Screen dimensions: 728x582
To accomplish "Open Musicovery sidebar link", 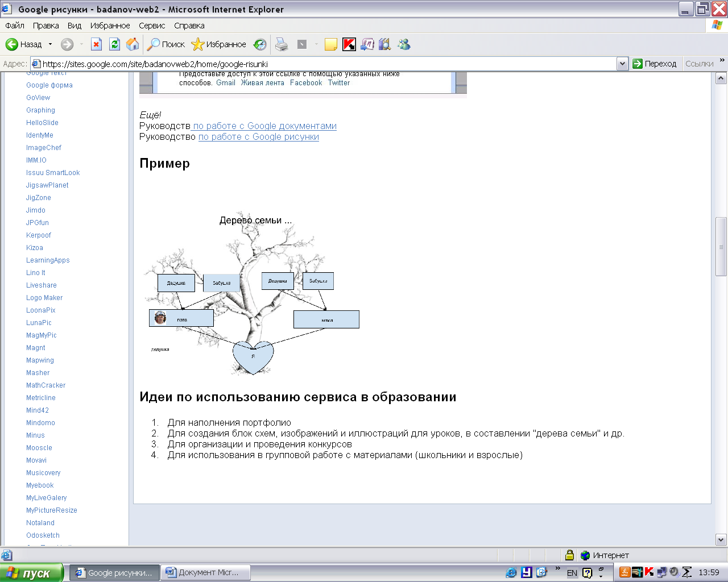I will pos(43,473).
